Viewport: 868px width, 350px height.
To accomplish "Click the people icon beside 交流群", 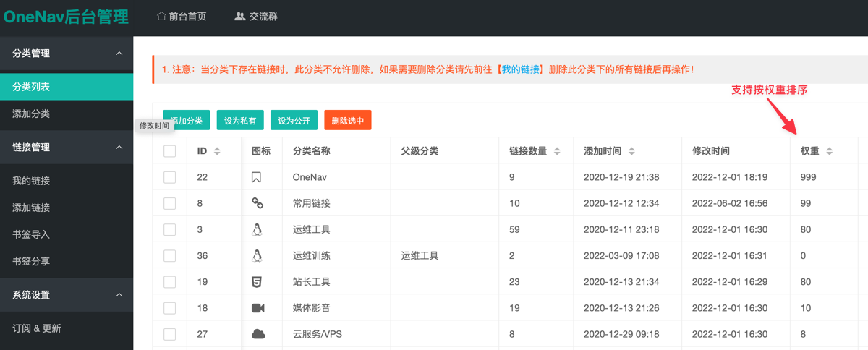I will (x=240, y=16).
